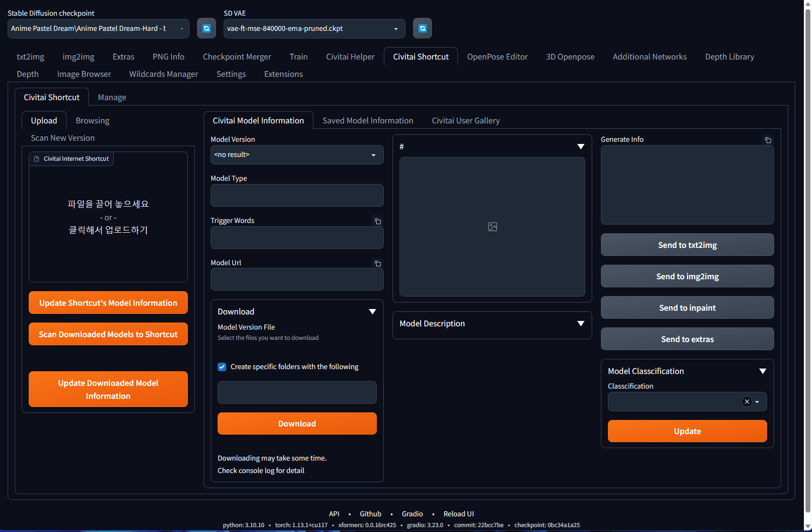Copy the Trigger Words text

click(378, 221)
